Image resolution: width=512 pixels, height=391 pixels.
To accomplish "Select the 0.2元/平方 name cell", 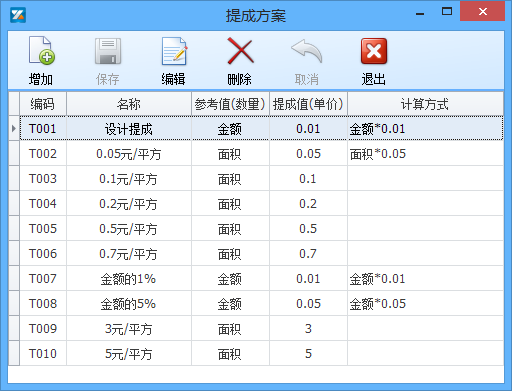I will coord(129,203).
